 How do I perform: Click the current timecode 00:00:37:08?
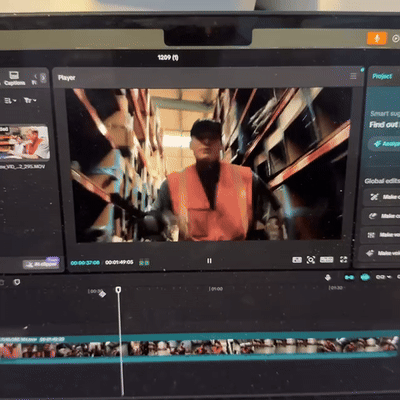(x=85, y=263)
